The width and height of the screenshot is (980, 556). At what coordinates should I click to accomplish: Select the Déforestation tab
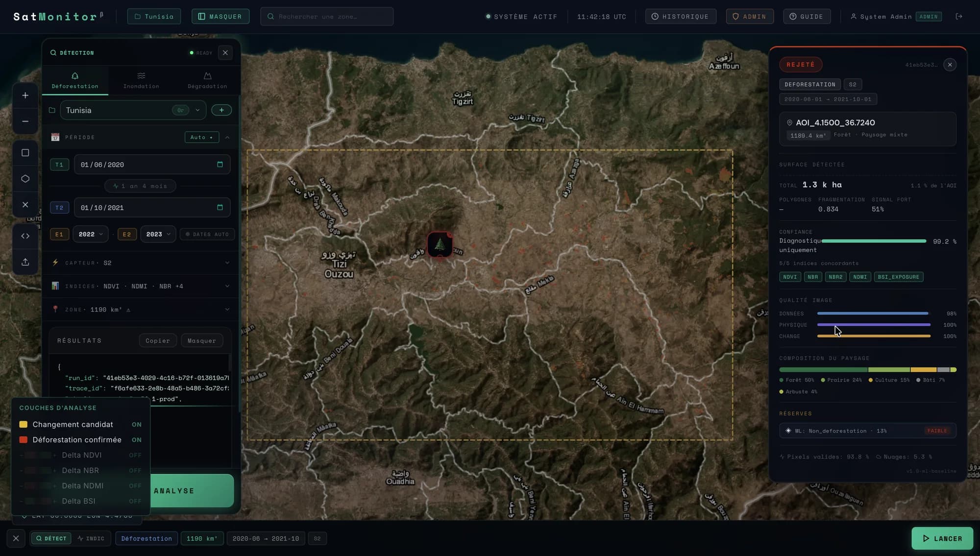click(75, 80)
